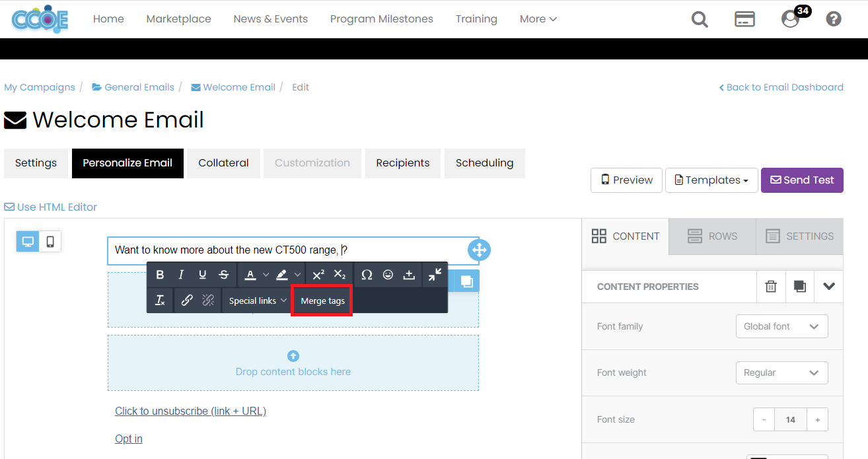Click the Preview button
868x459 pixels.
coord(626,180)
